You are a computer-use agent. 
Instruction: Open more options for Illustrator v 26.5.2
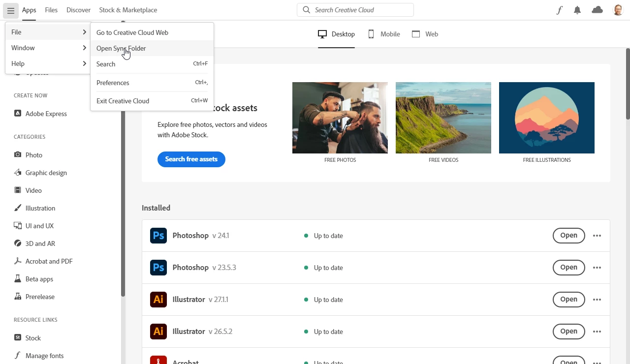(x=597, y=332)
